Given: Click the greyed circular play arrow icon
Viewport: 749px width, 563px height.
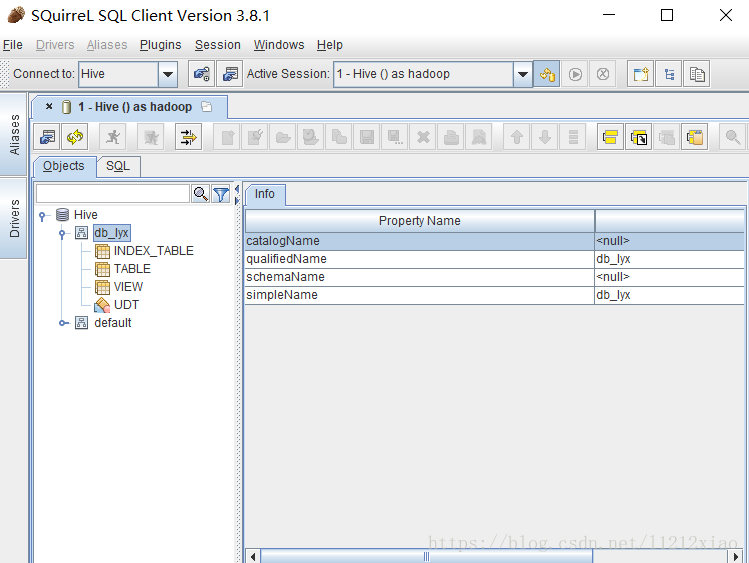Looking at the screenshot, I should pyautogui.click(x=575, y=74).
